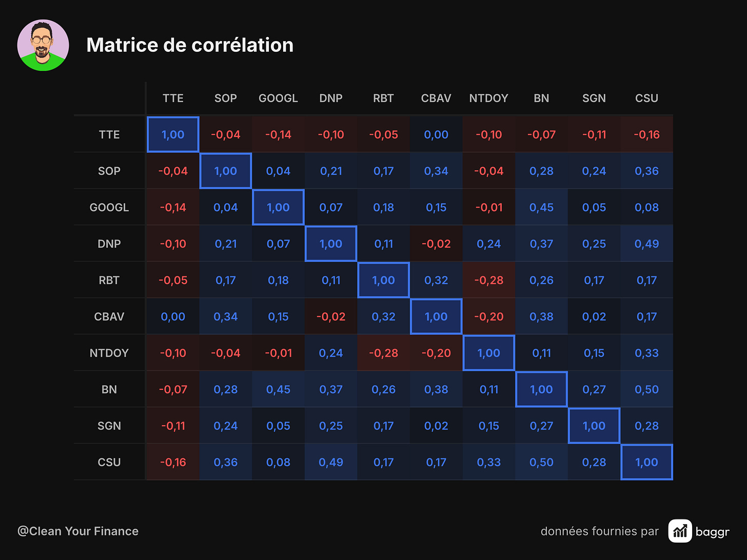Image resolution: width=747 pixels, height=560 pixels.
Task: Click RBT row NTDOY cell -0,28
Action: 488,280
